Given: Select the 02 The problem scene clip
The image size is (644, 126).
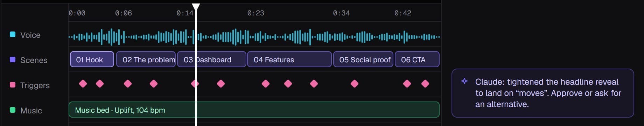Looking at the screenshot, I should [146, 59].
